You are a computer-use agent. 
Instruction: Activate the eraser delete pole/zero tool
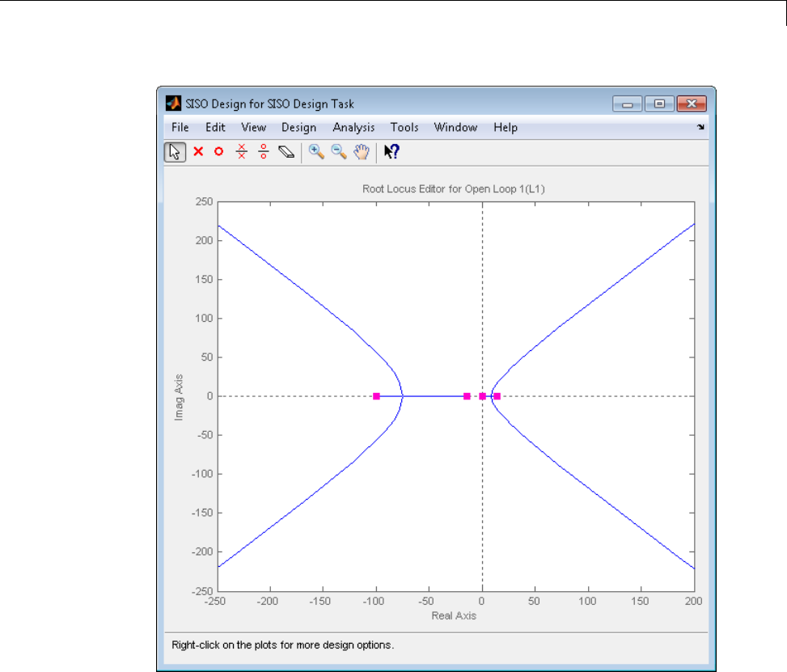[x=286, y=151]
